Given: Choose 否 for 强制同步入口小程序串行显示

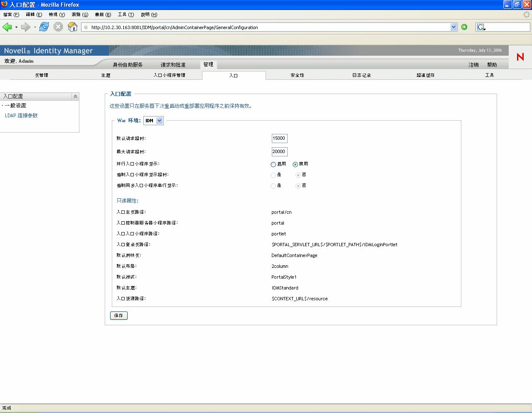Looking at the screenshot, I should [x=298, y=186].
